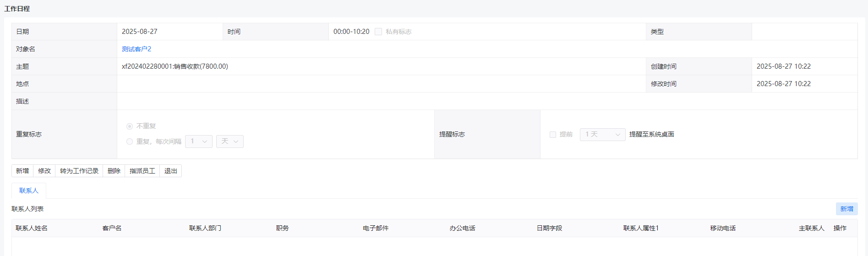The height and width of the screenshot is (256, 868).
Task: Select the 重复，每次间隔 radio option
Action: [x=130, y=142]
